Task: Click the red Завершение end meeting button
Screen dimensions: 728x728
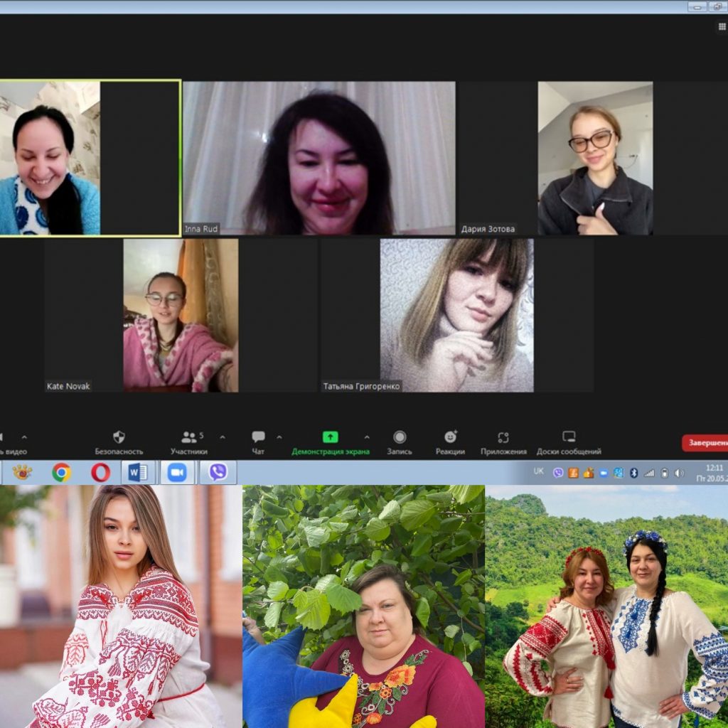Action: point(705,443)
